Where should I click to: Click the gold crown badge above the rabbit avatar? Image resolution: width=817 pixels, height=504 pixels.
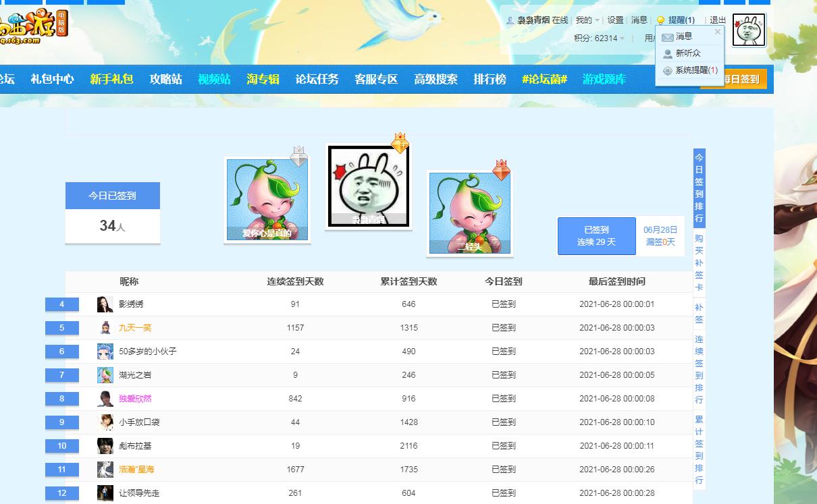point(400,143)
